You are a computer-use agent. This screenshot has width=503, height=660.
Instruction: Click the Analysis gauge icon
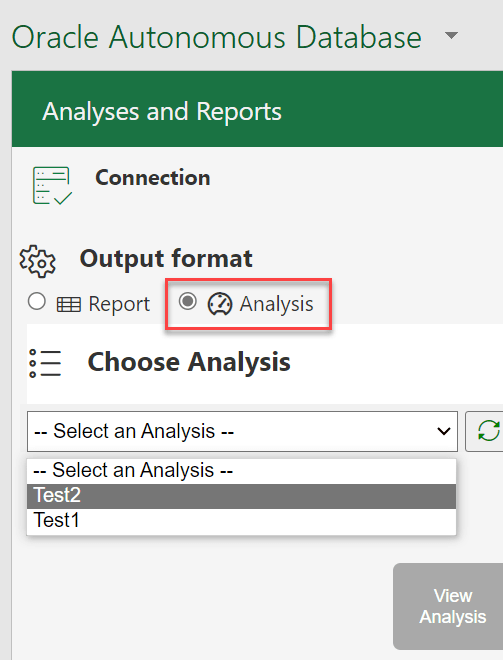tap(220, 304)
